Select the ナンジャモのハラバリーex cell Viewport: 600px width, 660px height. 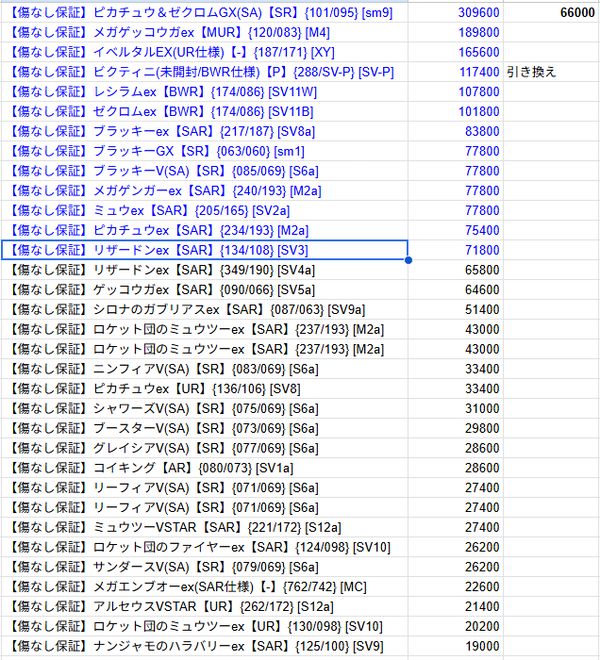(204, 646)
